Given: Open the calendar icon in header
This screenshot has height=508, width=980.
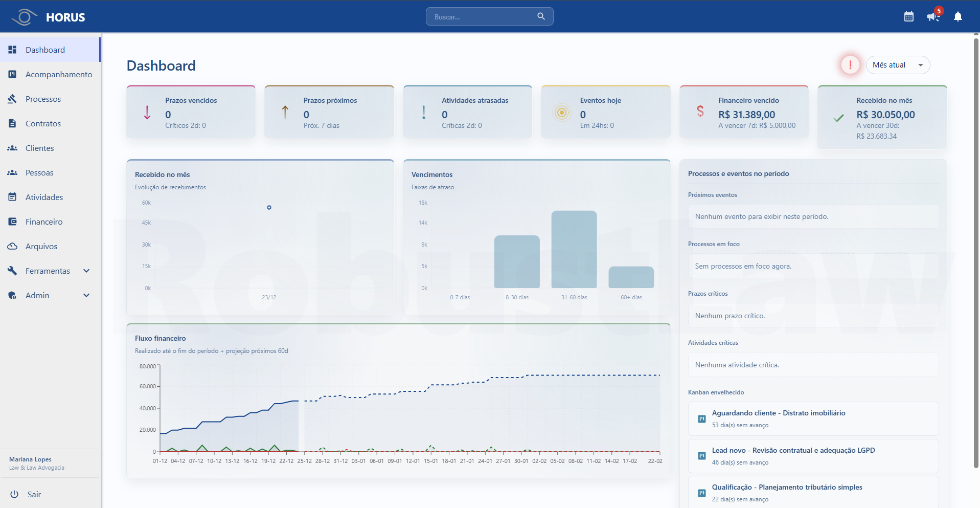Looking at the screenshot, I should (908, 17).
